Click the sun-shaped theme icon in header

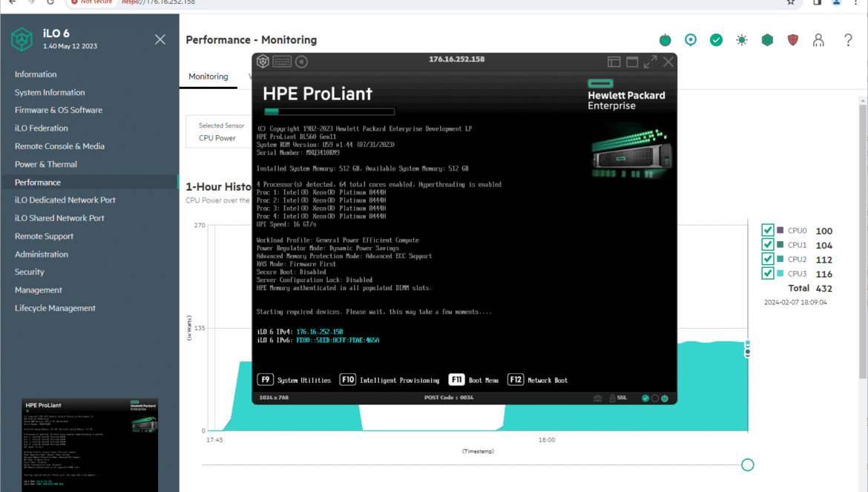click(x=742, y=40)
